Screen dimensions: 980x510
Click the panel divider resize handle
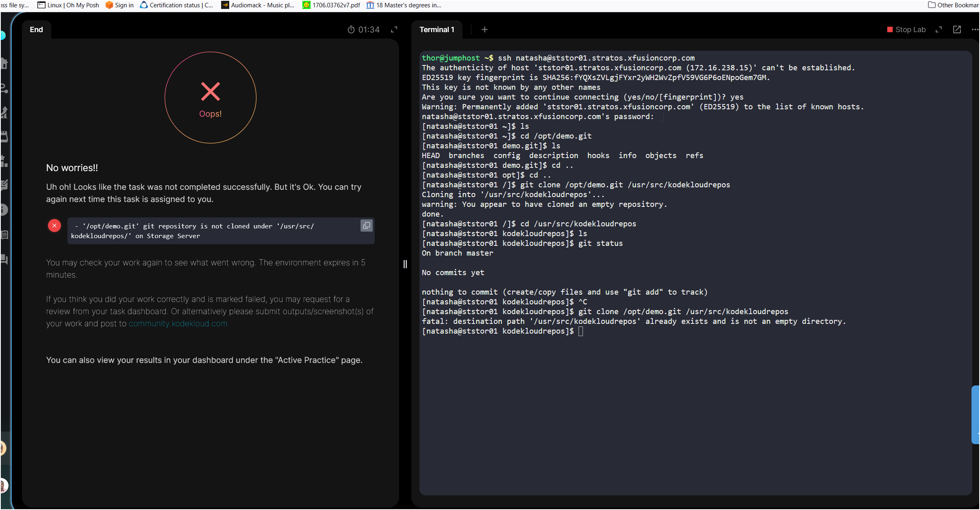405,264
